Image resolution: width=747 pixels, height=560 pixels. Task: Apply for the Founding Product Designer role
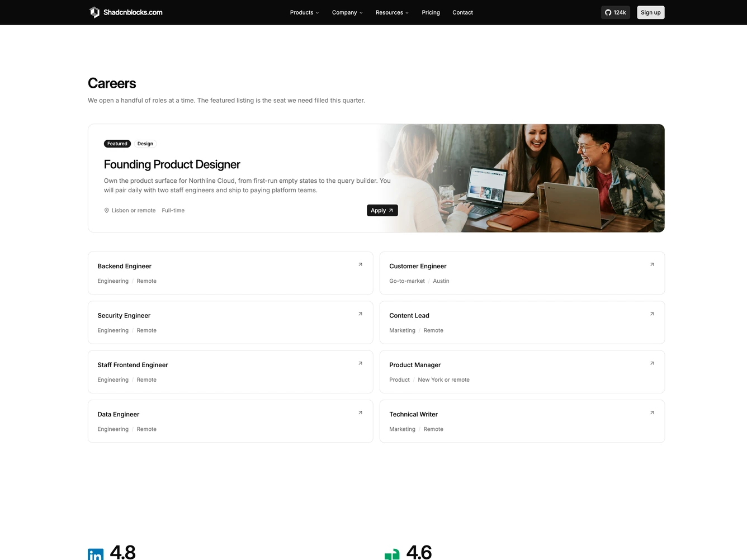click(x=382, y=210)
